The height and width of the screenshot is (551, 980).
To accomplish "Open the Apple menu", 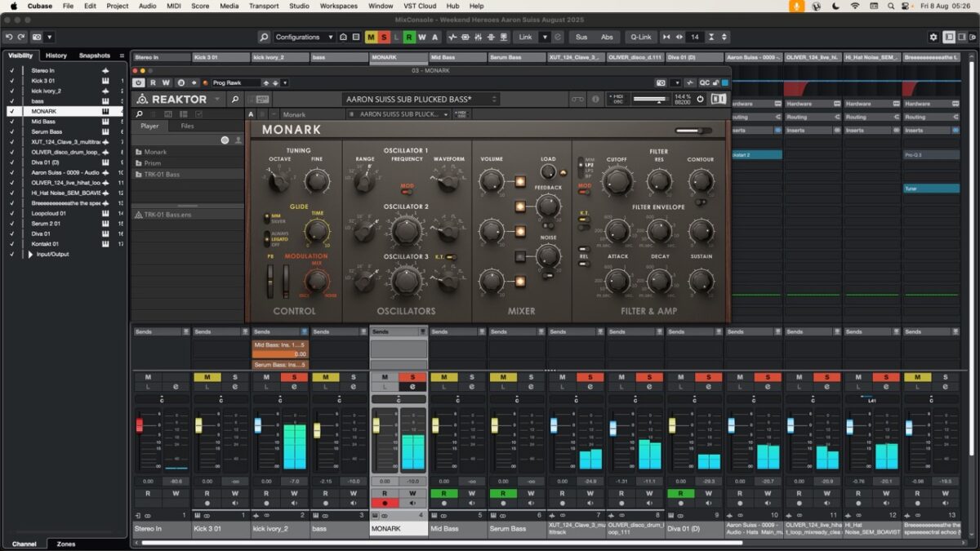I will [x=14, y=6].
